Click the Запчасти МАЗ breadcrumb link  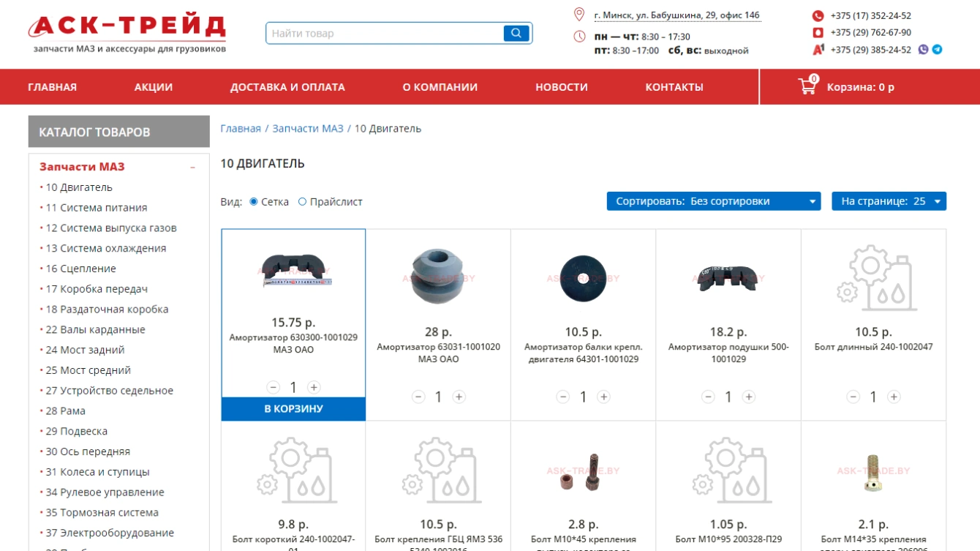click(308, 129)
